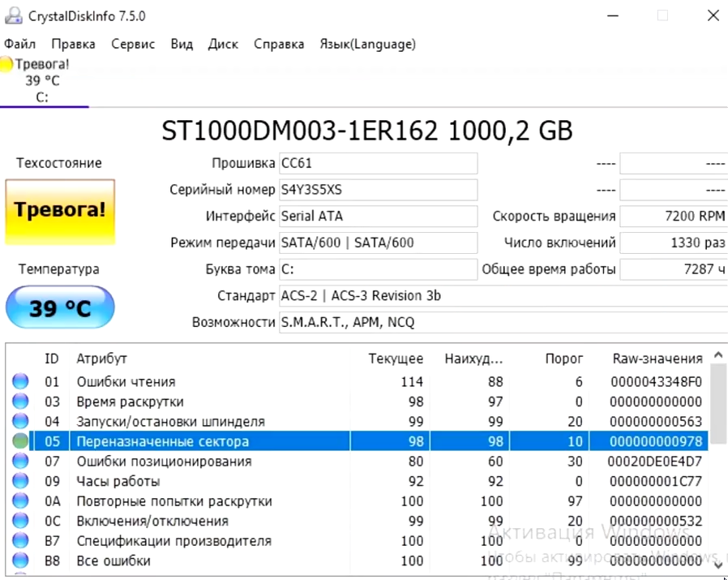728x580 pixels.
Task: Click the disk title ST1000DM003-1ER162 1000,2 GB
Action: (367, 131)
